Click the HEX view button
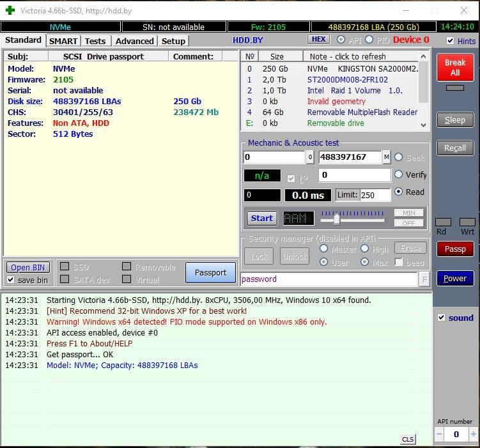 [x=318, y=39]
